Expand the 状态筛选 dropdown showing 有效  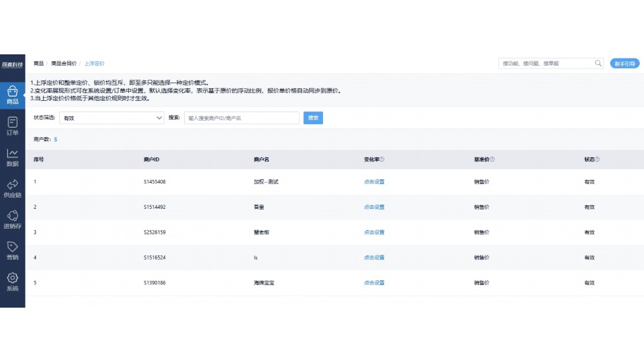(x=111, y=118)
